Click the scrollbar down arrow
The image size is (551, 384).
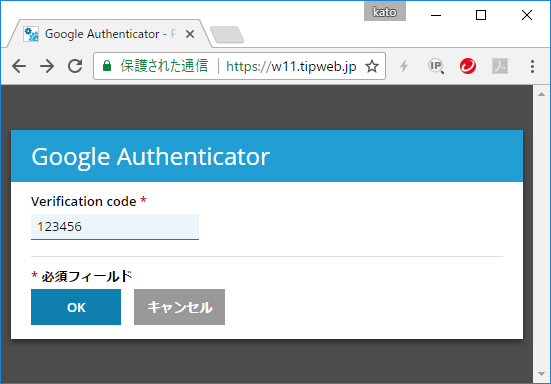point(542,374)
